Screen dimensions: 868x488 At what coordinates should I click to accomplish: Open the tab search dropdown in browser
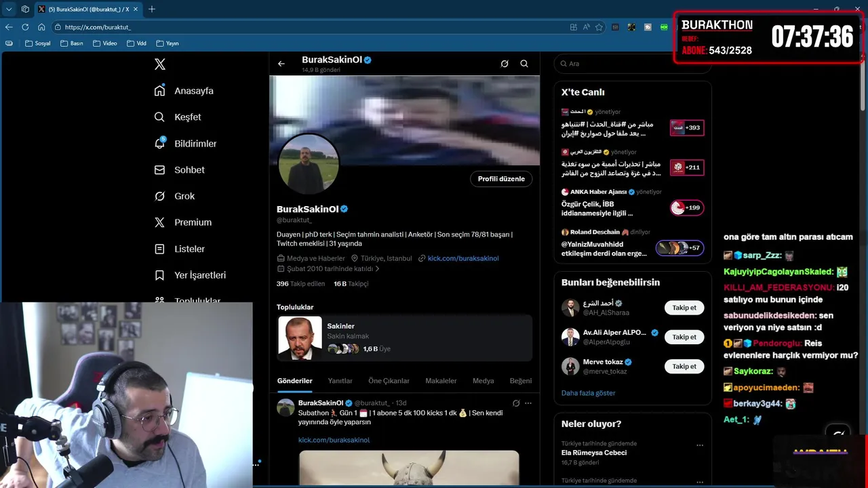click(9, 9)
